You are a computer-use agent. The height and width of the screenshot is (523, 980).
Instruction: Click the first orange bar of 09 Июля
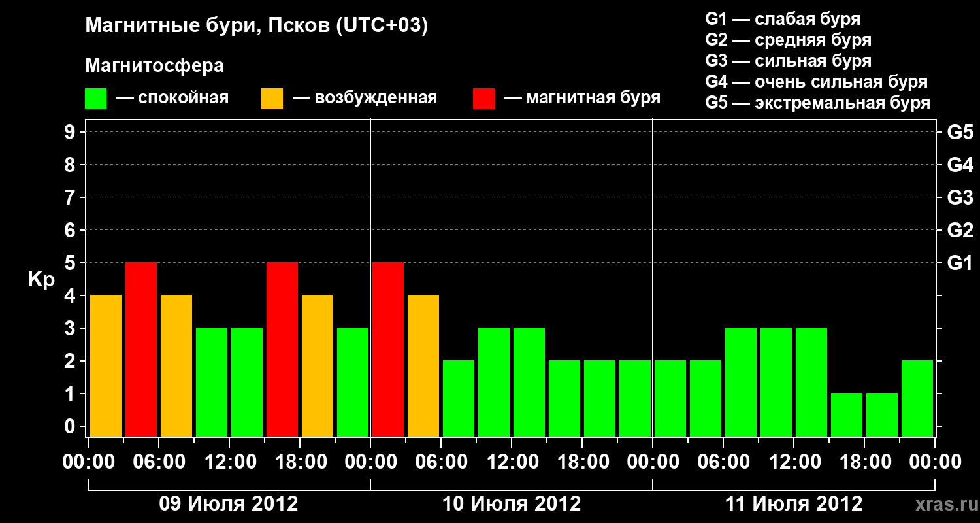tap(106, 365)
